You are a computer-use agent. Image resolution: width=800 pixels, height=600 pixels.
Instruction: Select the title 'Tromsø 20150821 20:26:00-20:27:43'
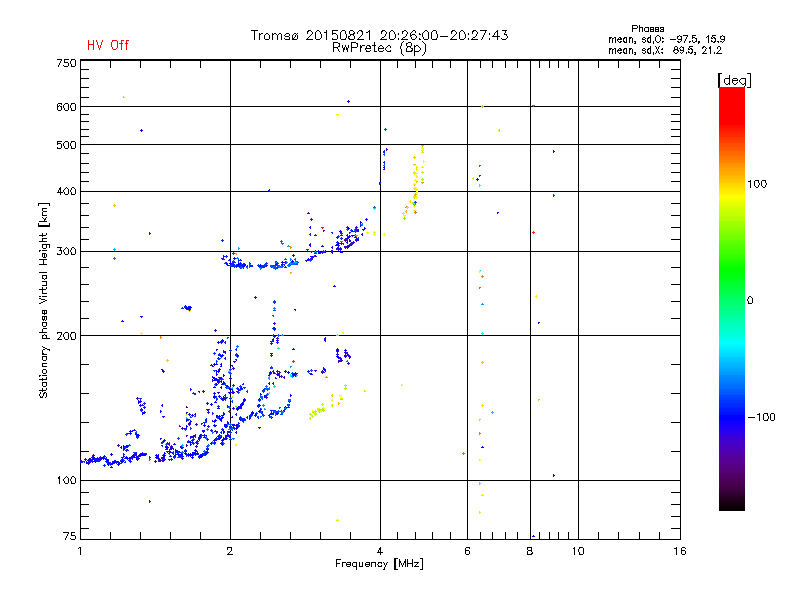pos(380,35)
